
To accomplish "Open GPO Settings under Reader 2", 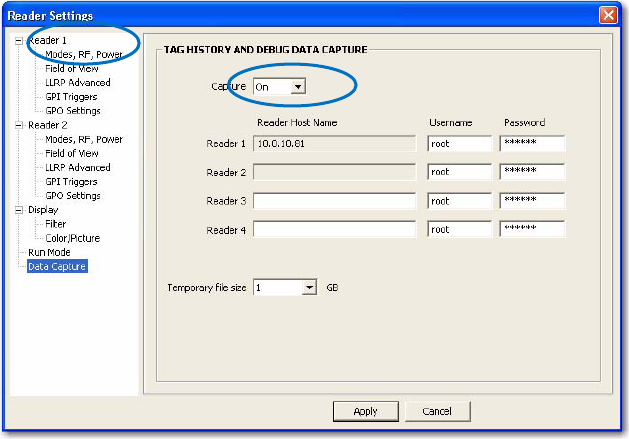I will click(x=73, y=196).
